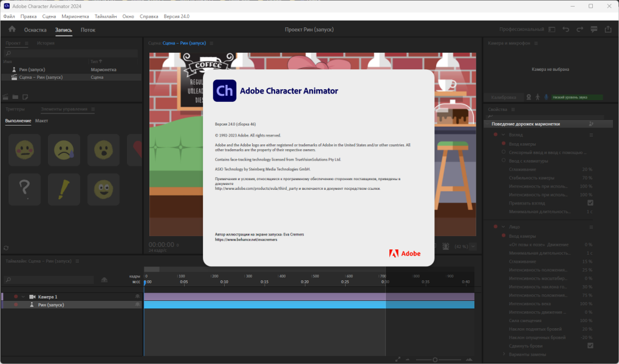This screenshot has width=619, height=364.
Task: Click the Export share icon
Action: (x=608, y=30)
